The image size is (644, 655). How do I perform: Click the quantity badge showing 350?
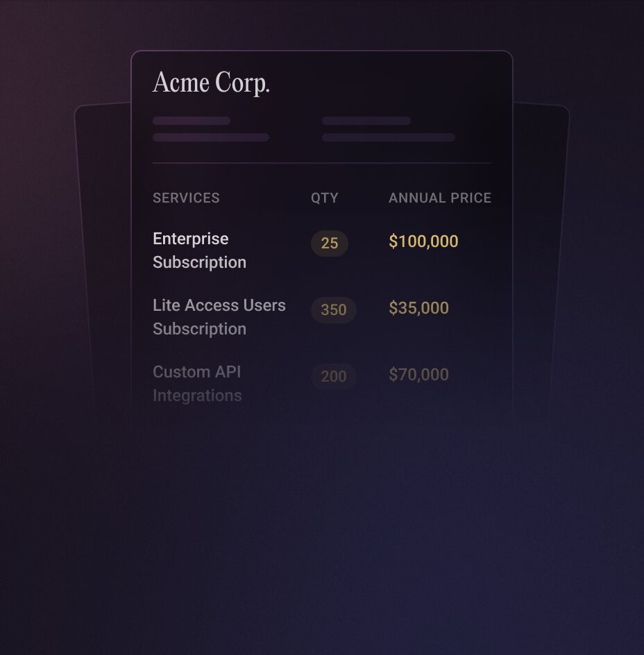coord(334,309)
